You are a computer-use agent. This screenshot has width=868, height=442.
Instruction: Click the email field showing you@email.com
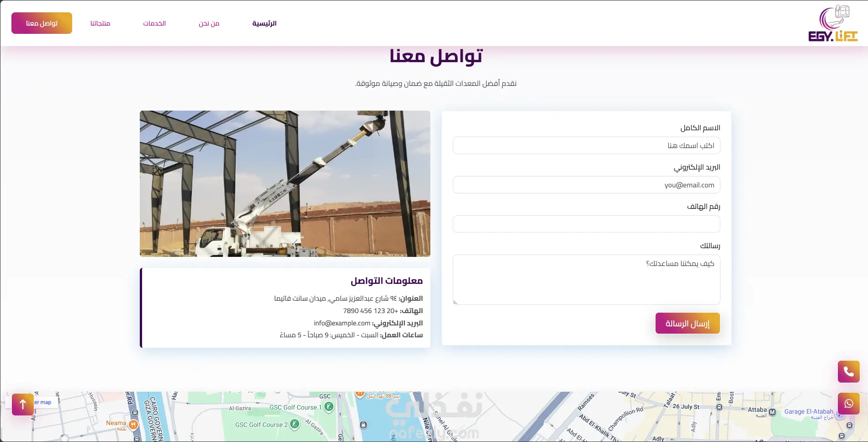[x=587, y=185]
